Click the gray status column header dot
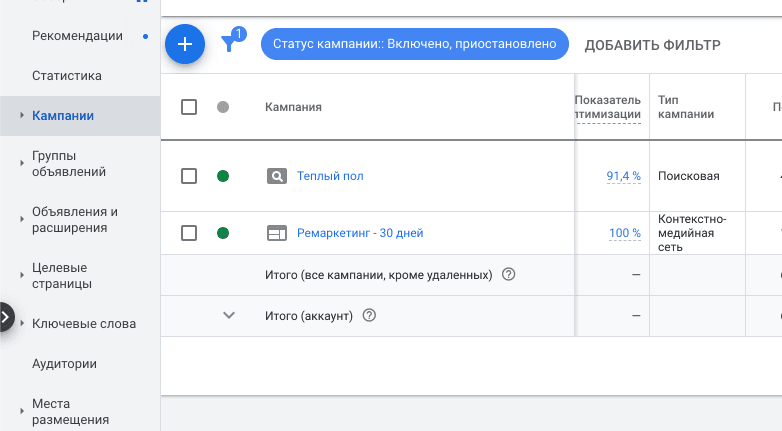The width and height of the screenshot is (782, 431). pyautogui.click(x=223, y=107)
